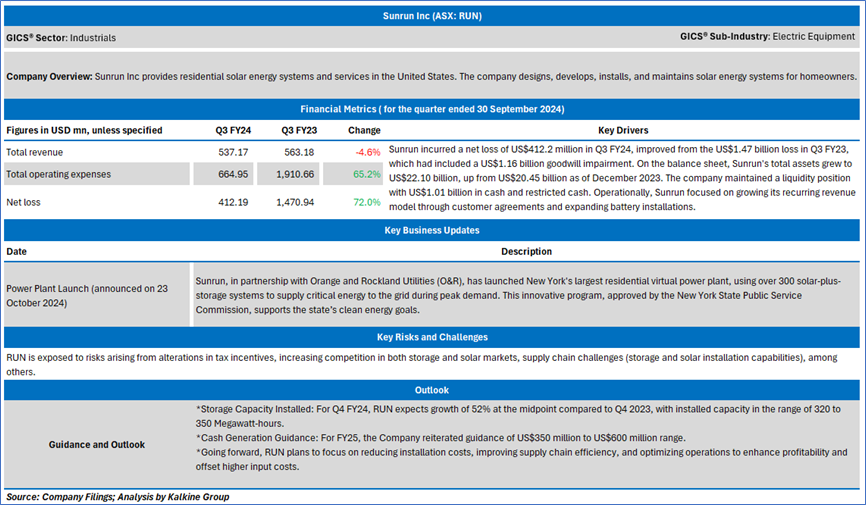866x505 pixels.
Task: Select the Description column header
Action: (x=526, y=251)
